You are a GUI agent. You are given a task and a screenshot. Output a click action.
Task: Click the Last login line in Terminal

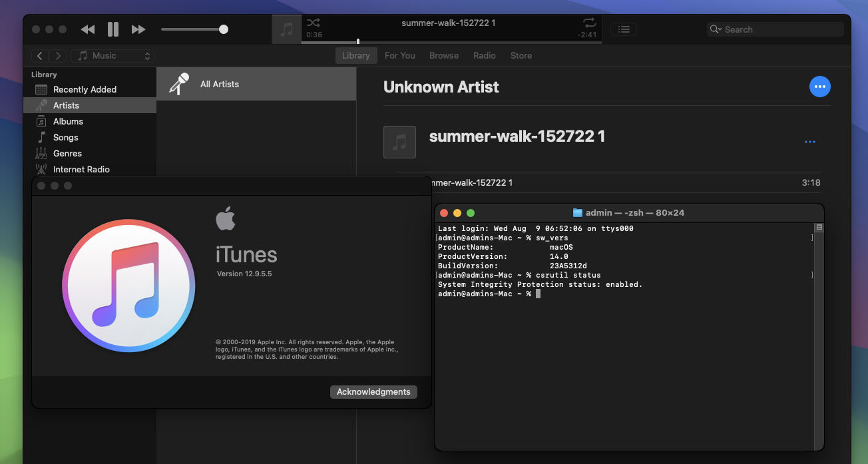point(535,228)
